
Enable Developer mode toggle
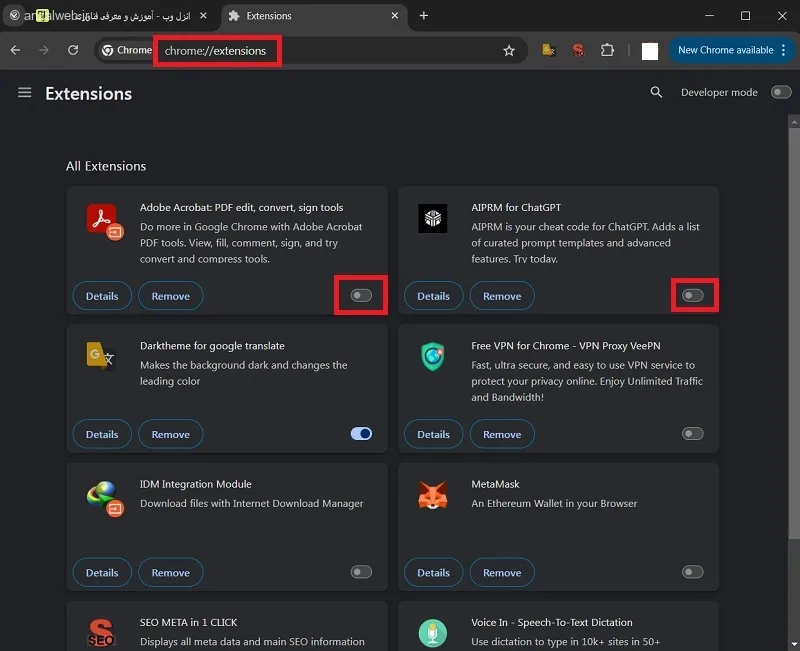[x=781, y=92]
